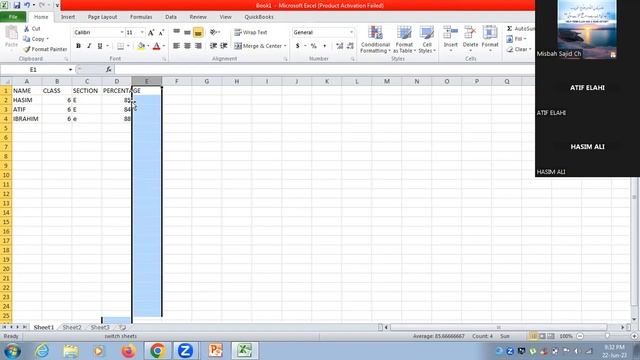Switch to the Data tab
The height and width of the screenshot is (360, 640).
tap(171, 17)
